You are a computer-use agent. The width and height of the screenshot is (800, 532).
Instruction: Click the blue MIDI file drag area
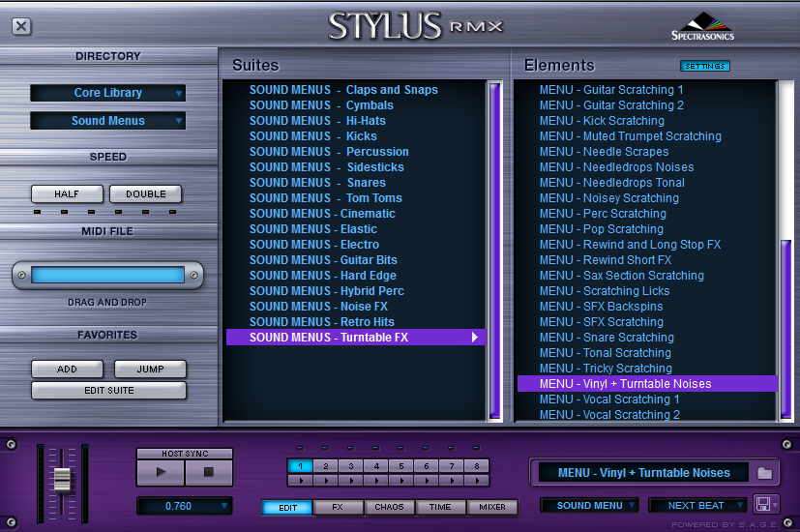point(107,275)
